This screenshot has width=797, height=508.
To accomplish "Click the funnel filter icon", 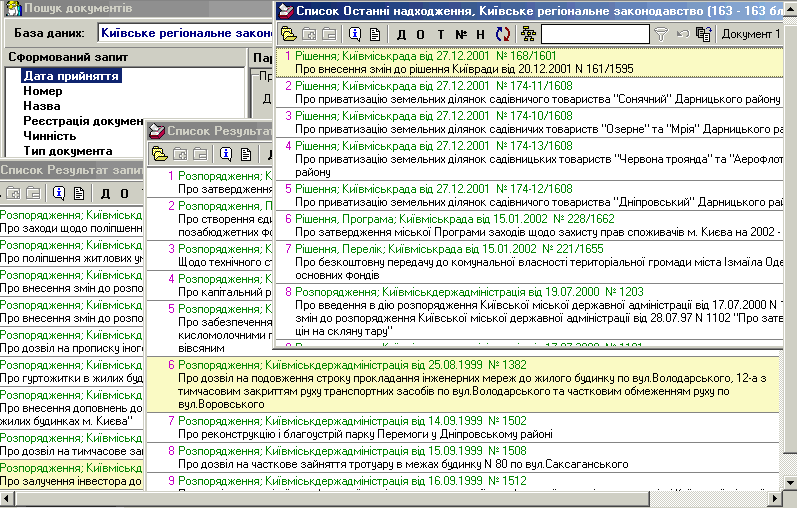I will [x=661, y=34].
